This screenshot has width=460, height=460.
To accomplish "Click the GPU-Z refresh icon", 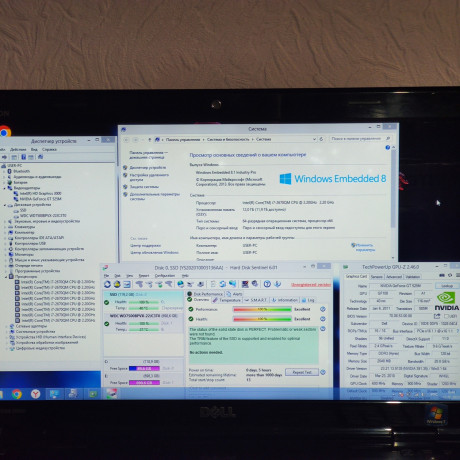I will tap(450, 276).
